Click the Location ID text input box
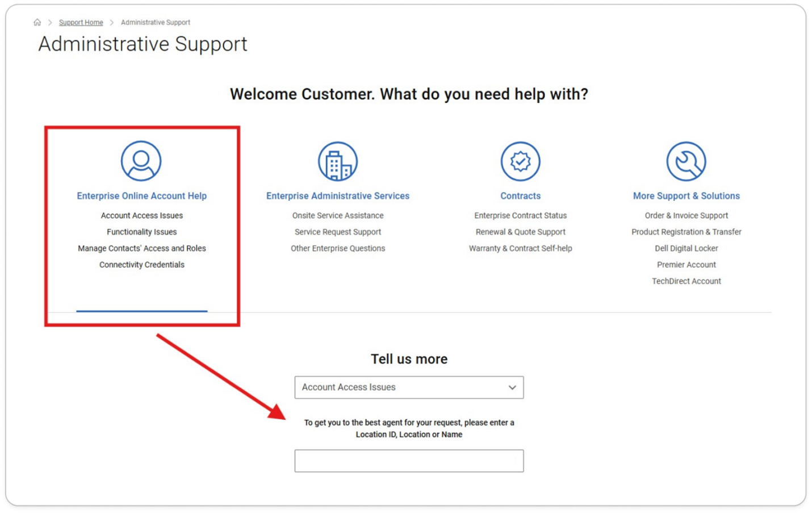 408,460
